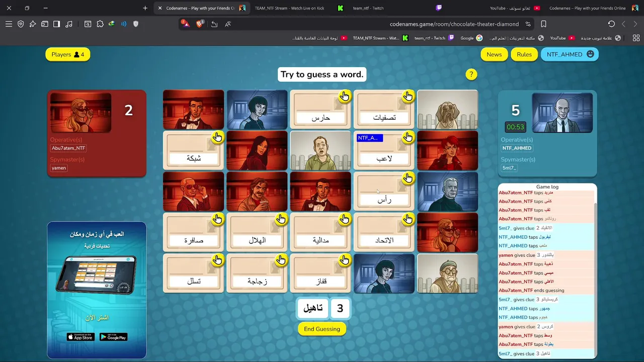Image resolution: width=644 pixels, height=362 pixels.
Task: Click NTF_AHMED under blue team Operative(s)
Action: pos(517,148)
